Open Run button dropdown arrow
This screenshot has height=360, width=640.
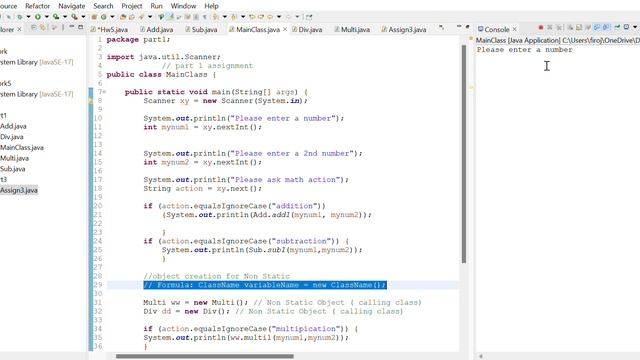(x=47, y=17)
